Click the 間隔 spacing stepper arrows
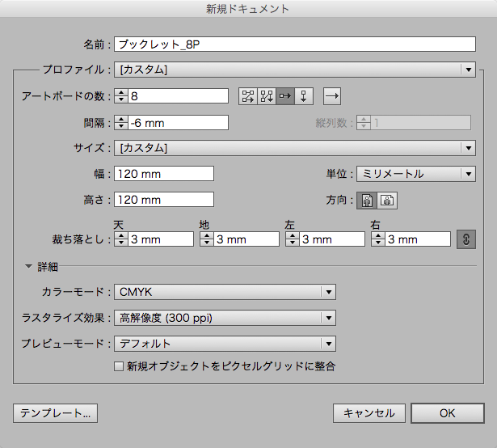 pos(121,123)
